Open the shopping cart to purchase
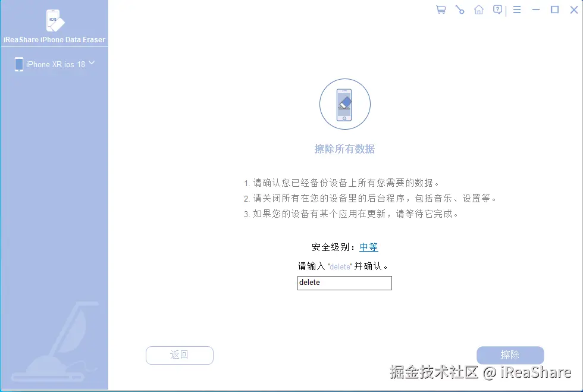 [x=440, y=10]
